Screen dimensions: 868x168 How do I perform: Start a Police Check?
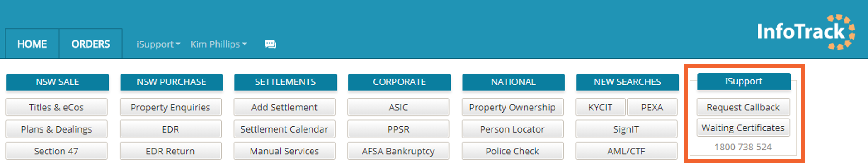point(512,151)
